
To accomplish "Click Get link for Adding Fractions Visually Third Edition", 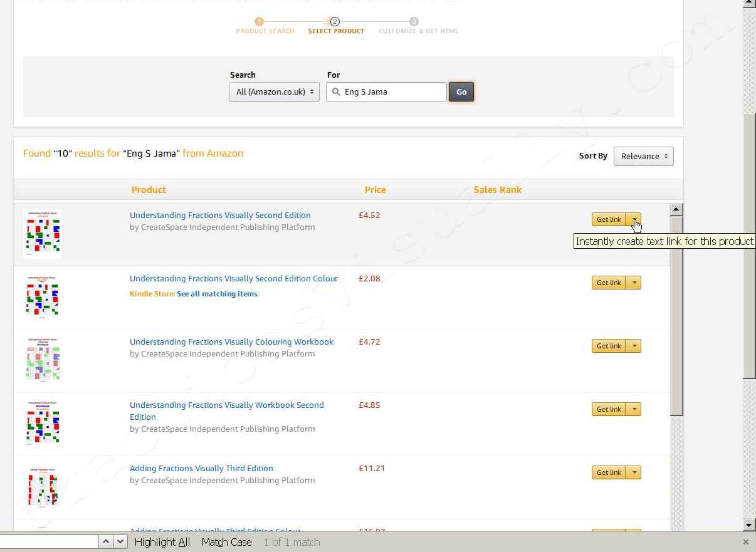I will [609, 472].
